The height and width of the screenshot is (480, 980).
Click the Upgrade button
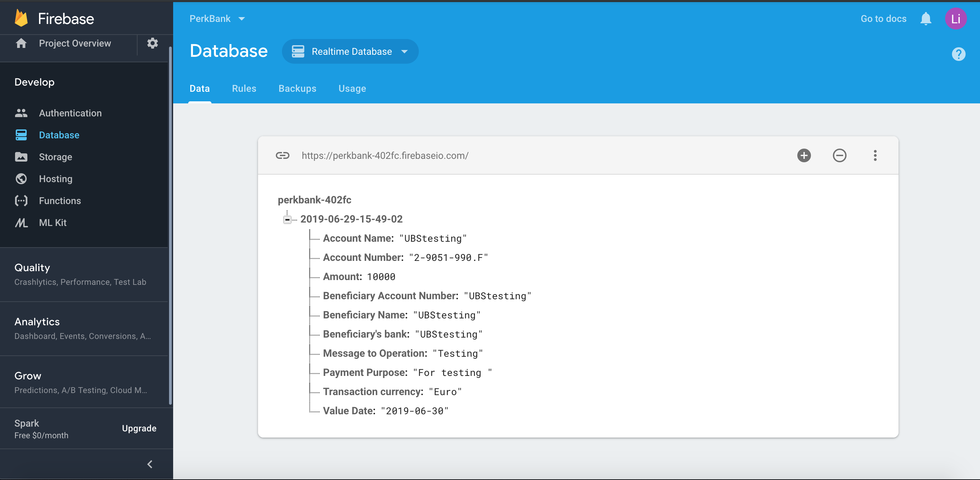[139, 428]
